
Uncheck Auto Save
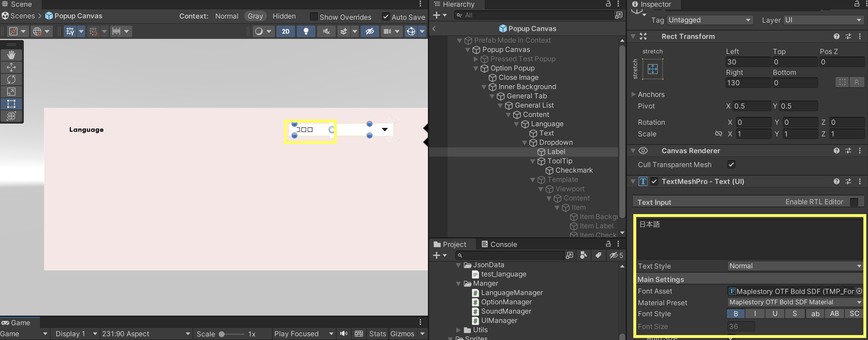tap(386, 17)
